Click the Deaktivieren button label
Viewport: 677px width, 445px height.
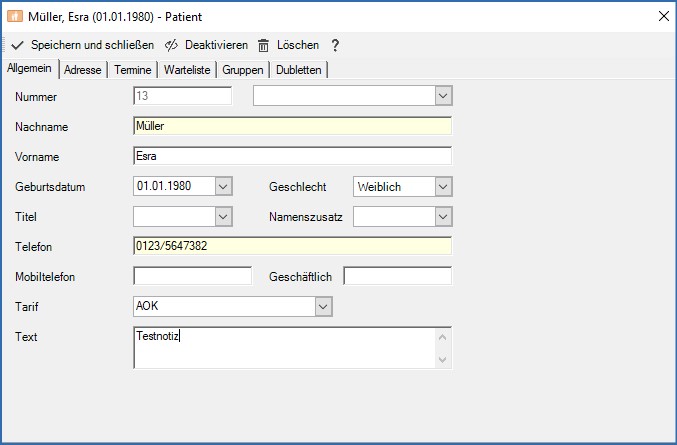coord(216,45)
